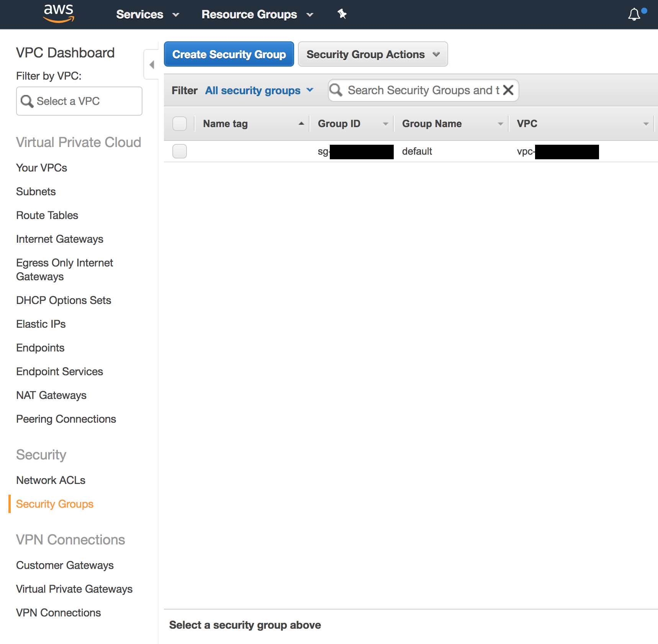Click the AWS logo home icon
The width and height of the screenshot is (658, 644).
coord(59,14)
